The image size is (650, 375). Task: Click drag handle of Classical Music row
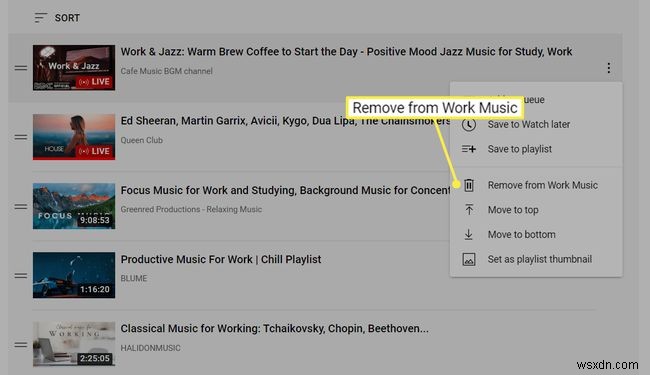coord(21,345)
